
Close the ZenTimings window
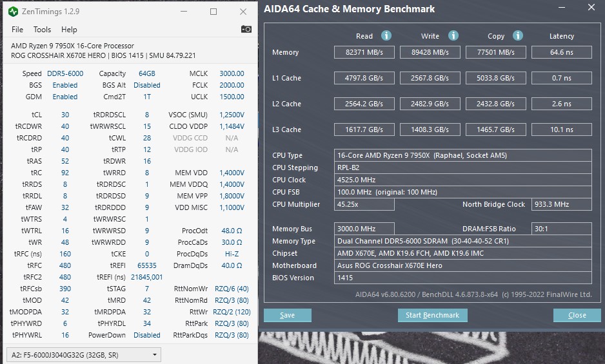pyautogui.click(x=243, y=12)
